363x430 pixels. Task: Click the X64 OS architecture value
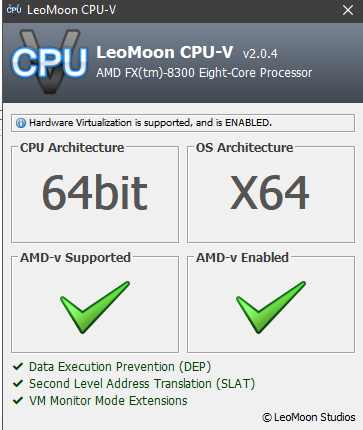[x=270, y=193]
